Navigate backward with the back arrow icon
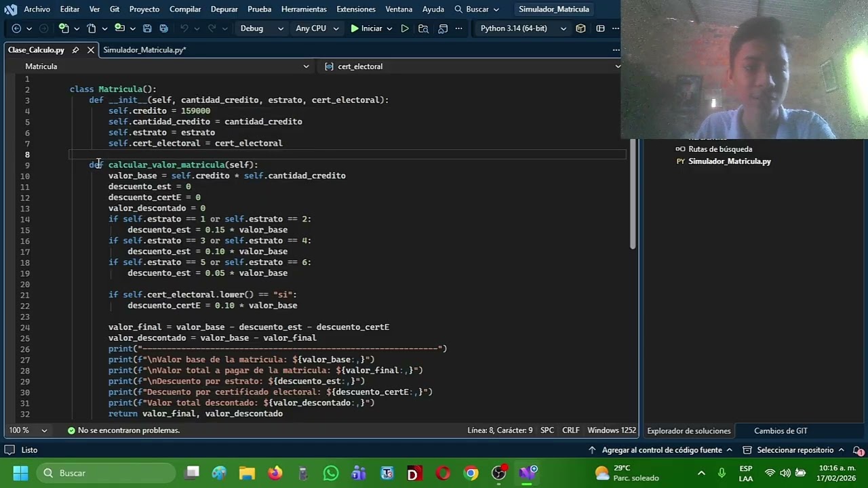This screenshot has height=488, width=868. (16, 28)
